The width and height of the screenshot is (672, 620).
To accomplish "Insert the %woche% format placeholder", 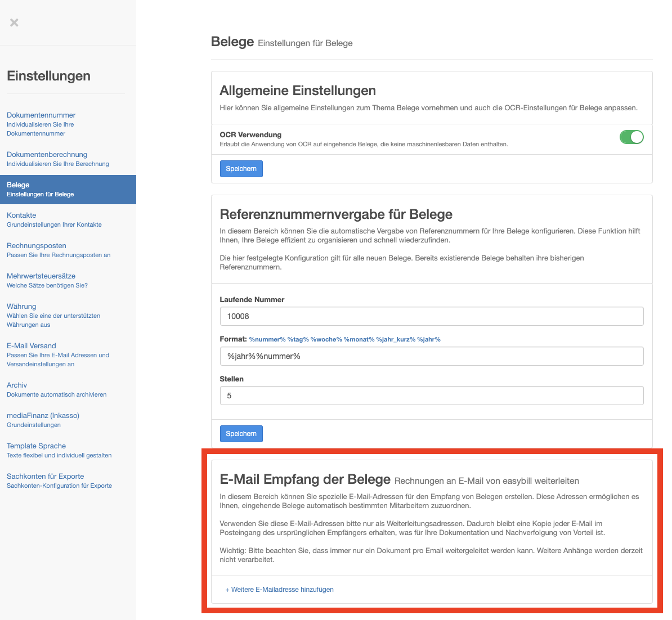I will 326,339.
